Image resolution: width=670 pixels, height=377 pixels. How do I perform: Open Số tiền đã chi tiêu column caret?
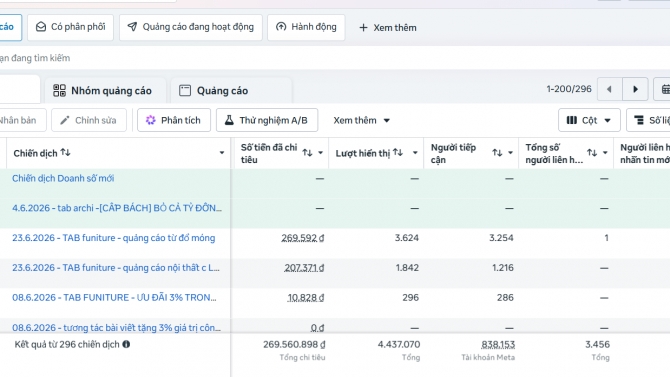320,153
